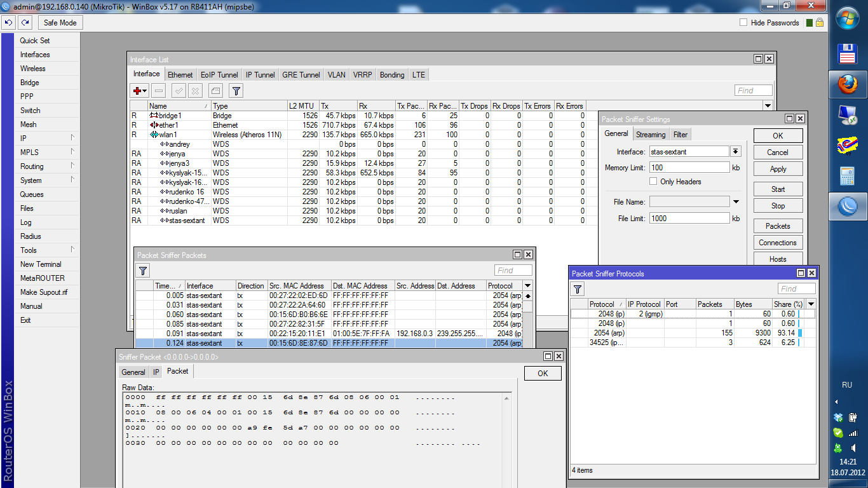The image size is (868, 488).
Task: Click the Apply button in Sniffer Settings
Action: pos(778,169)
